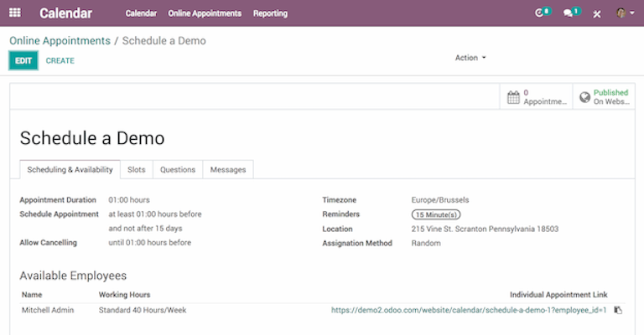Click the 15 Minute(s) reminder tag

[436, 214]
